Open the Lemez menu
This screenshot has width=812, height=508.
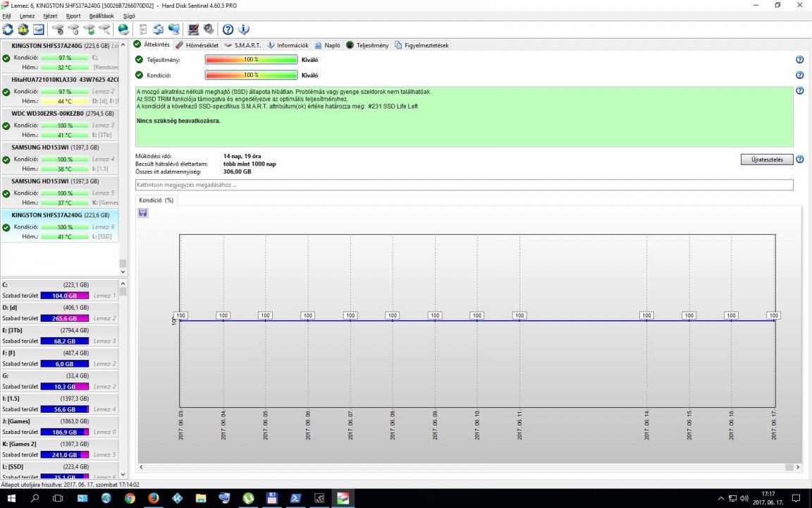[x=27, y=16]
